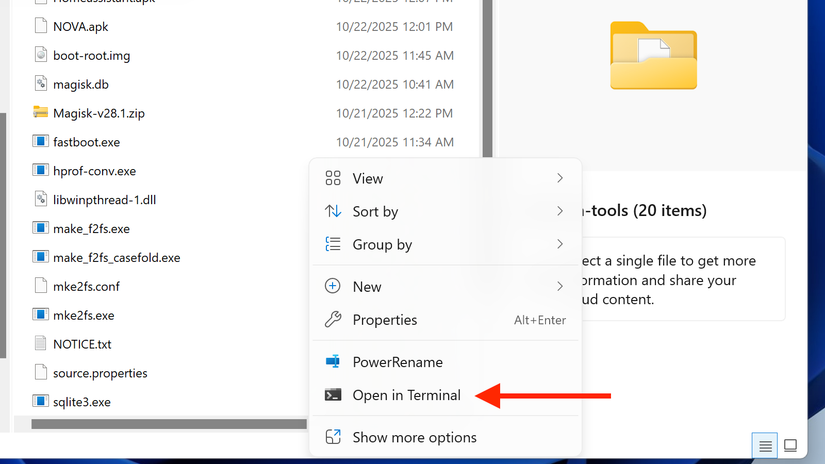Image resolution: width=825 pixels, height=464 pixels.
Task: Click the file list horizontal scrollbar
Action: point(169,424)
